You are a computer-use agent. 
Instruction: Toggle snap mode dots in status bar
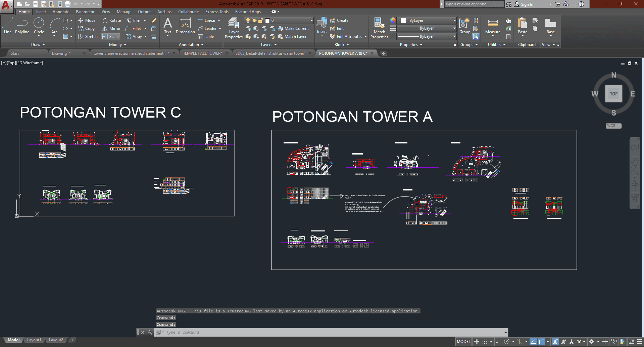pos(485,342)
